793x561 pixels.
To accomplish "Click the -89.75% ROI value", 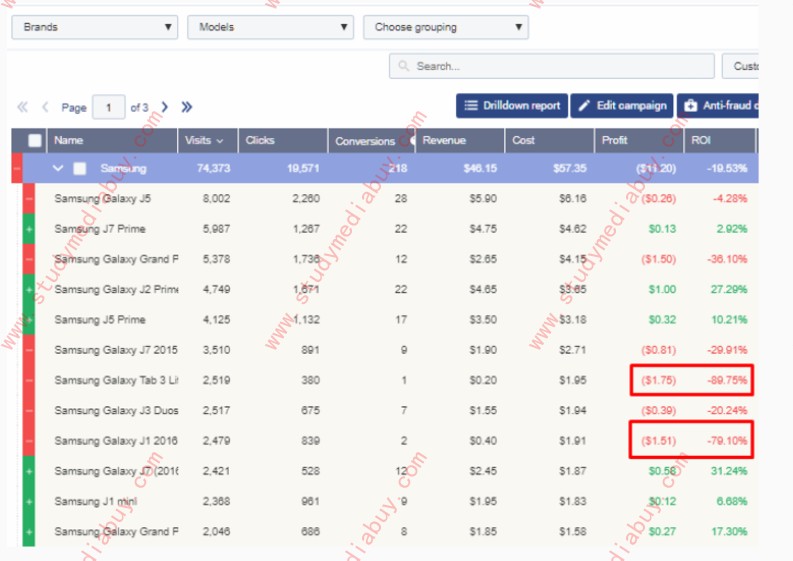I will point(727,380).
